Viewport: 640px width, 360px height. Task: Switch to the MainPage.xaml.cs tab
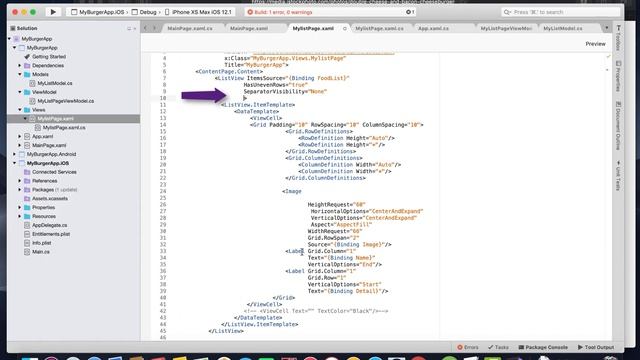pos(190,29)
